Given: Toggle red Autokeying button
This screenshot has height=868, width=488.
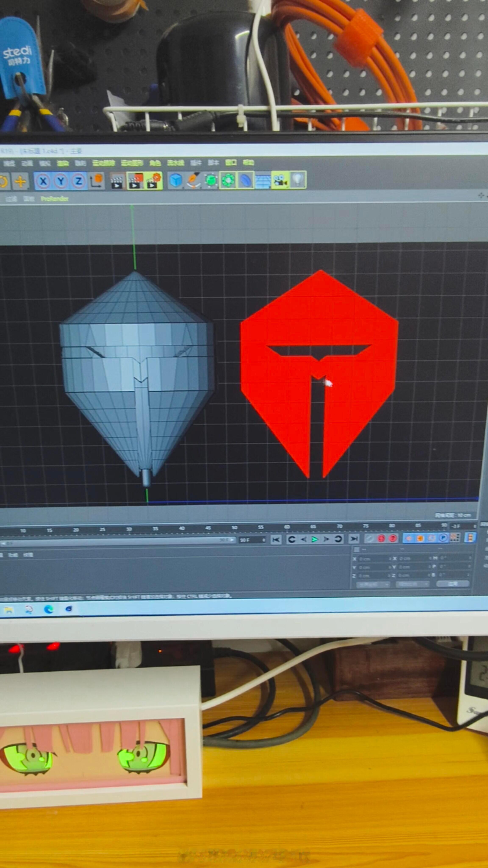Looking at the screenshot, I should 381,538.
